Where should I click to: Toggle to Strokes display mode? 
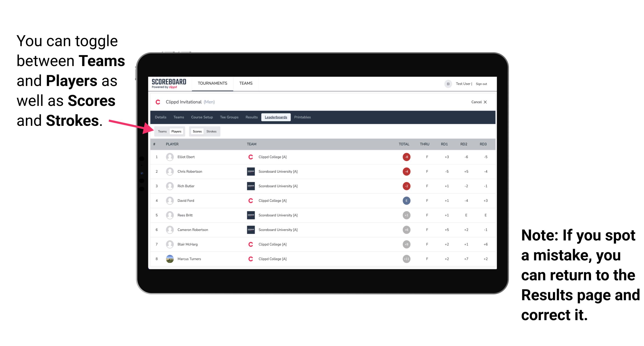[x=212, y=131]
